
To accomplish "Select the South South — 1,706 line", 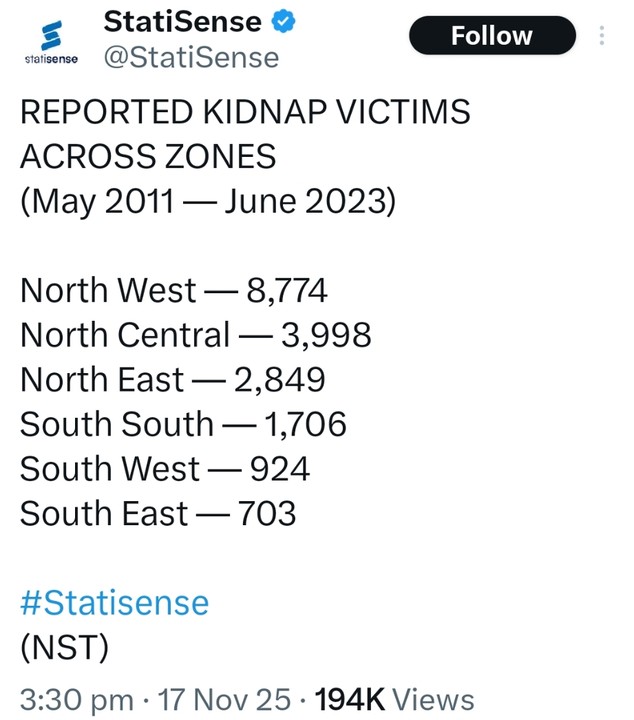I will click(183, 424).
